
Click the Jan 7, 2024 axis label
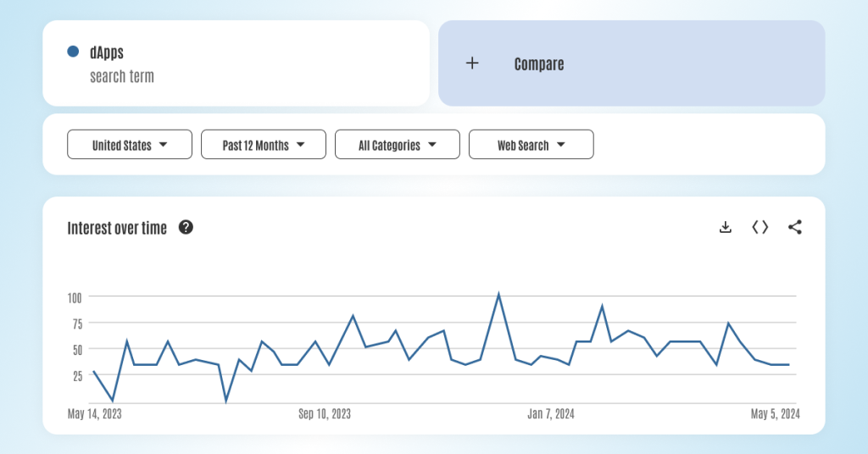[x=551, y=414]
